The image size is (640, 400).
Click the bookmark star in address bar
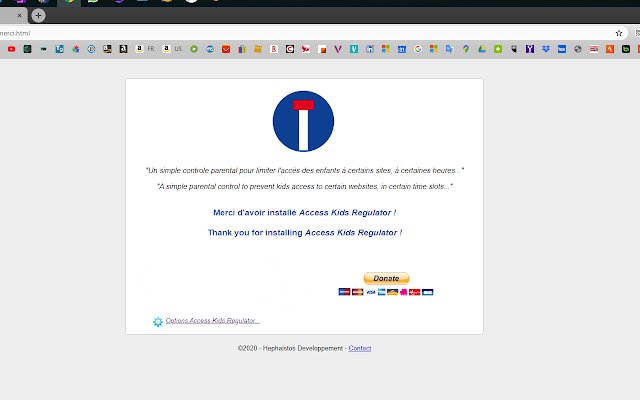(619, 33)
